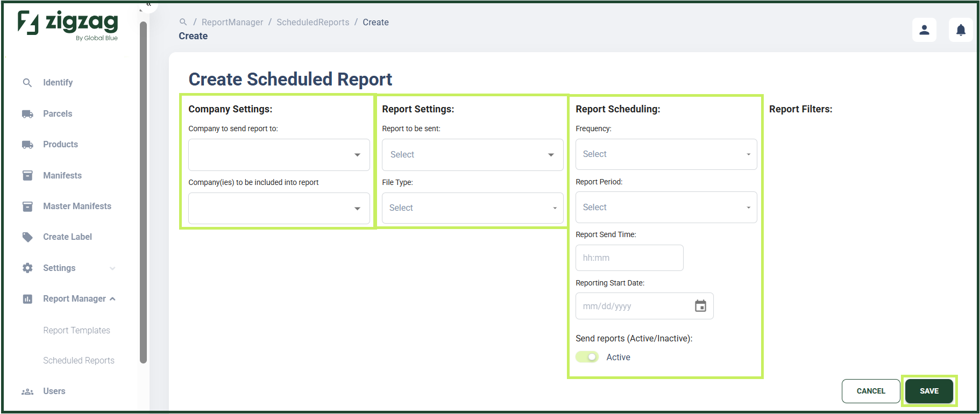
Task: Follow ReportManager breadcrumb link
Action: pos(232,23)
